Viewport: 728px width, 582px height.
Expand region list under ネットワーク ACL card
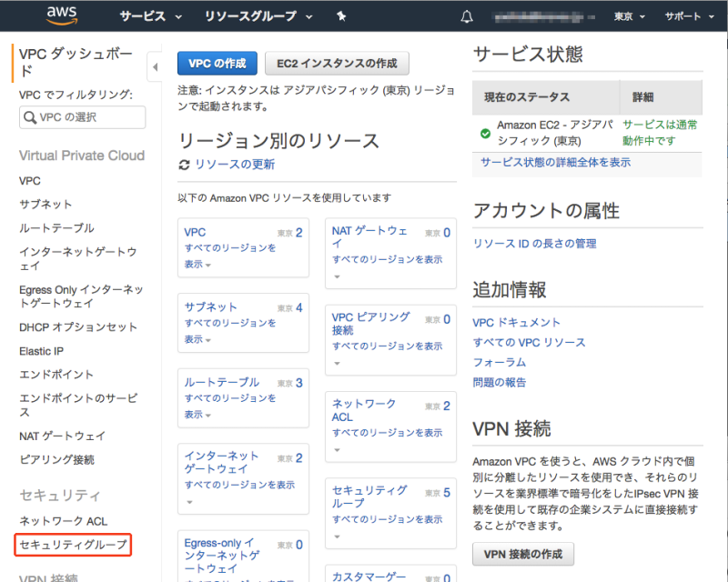coord(388,440)
